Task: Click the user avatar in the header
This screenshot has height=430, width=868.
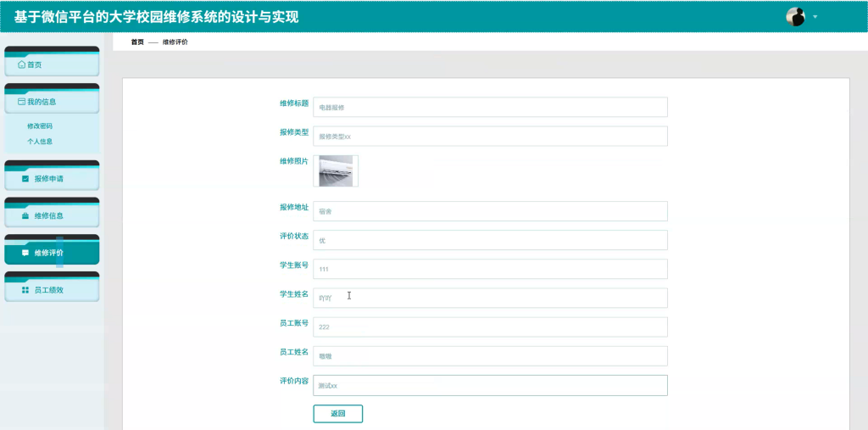Action: tap(795, 17)
